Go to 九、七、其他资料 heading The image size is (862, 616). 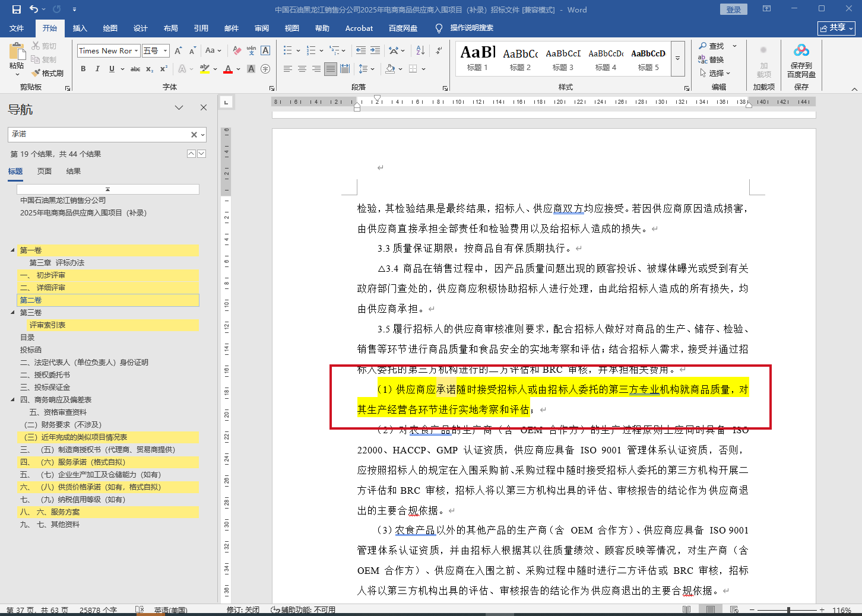coord(50,524)
